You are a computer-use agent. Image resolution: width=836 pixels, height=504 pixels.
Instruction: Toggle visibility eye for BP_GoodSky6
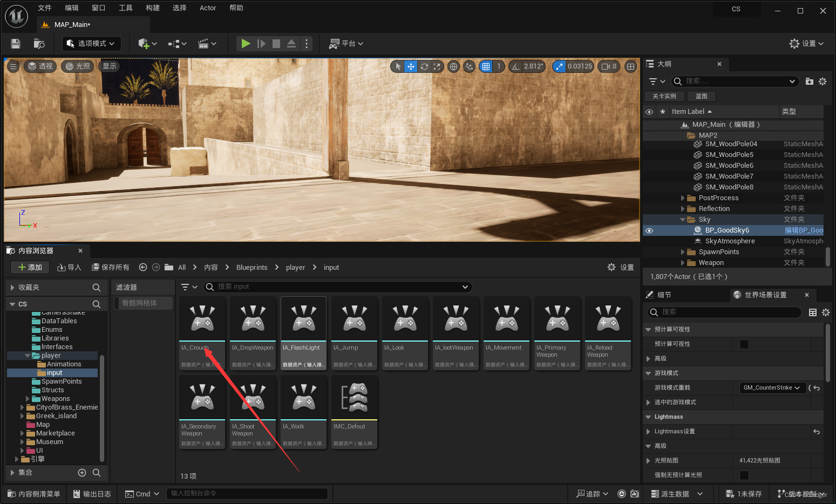649,230
